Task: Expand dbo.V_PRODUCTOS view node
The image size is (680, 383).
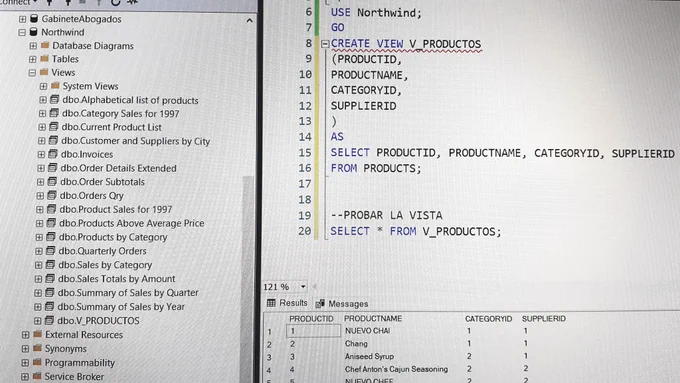Action: (x=38, y=321)
